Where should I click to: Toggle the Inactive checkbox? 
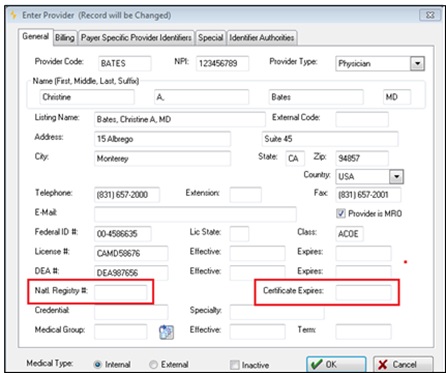point(235,365)
